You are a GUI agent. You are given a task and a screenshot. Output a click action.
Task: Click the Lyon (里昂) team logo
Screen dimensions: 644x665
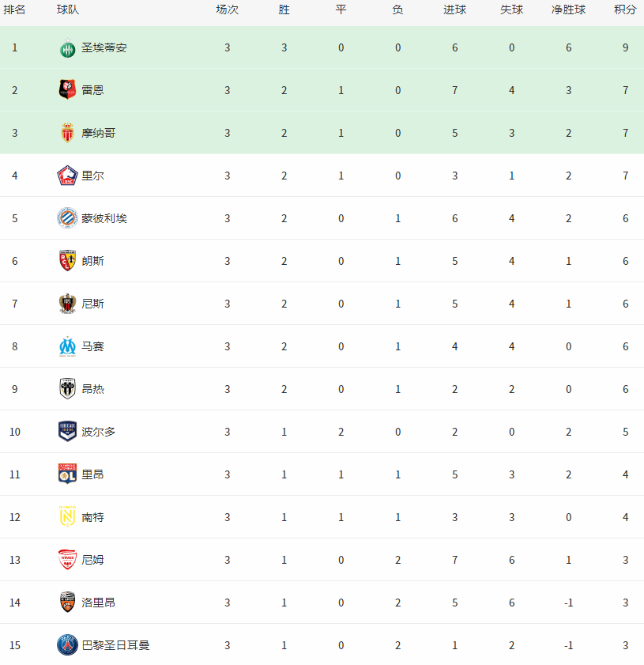(x=67, y=474)
